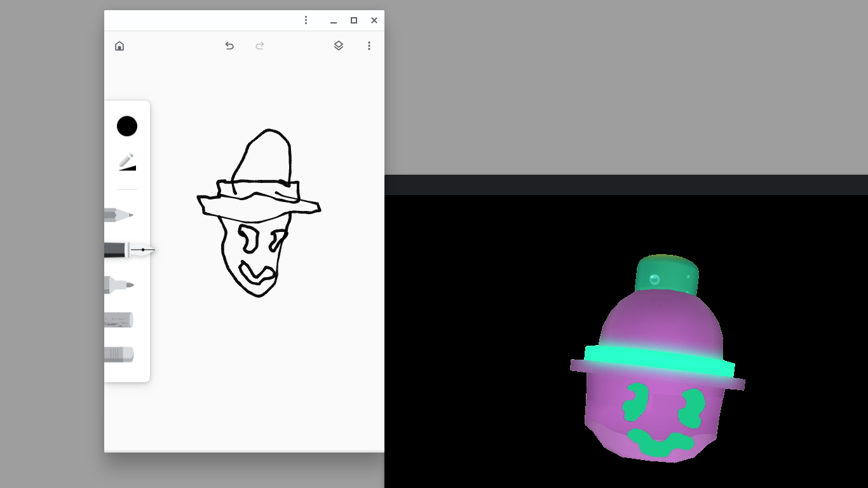Select the chalk tool
This screenshot has width=868, height=488.
pyautogui.click(x=119, y=320)
